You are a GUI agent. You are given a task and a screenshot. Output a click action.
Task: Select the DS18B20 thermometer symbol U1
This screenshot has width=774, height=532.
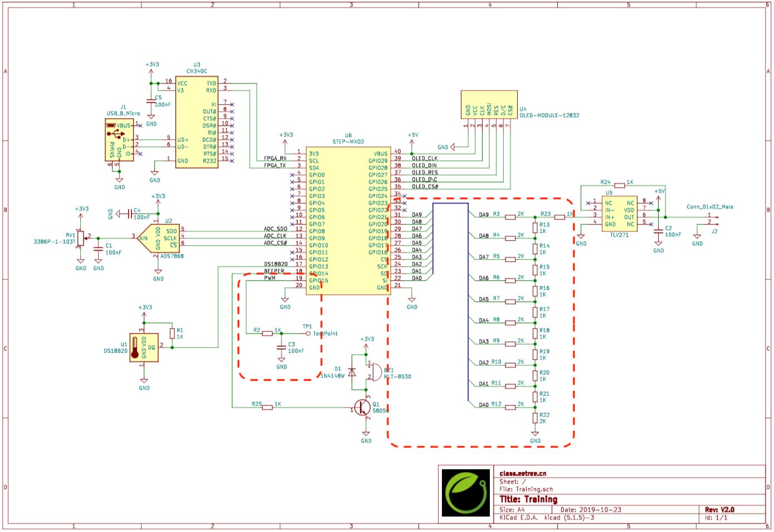tap(144, 348)
